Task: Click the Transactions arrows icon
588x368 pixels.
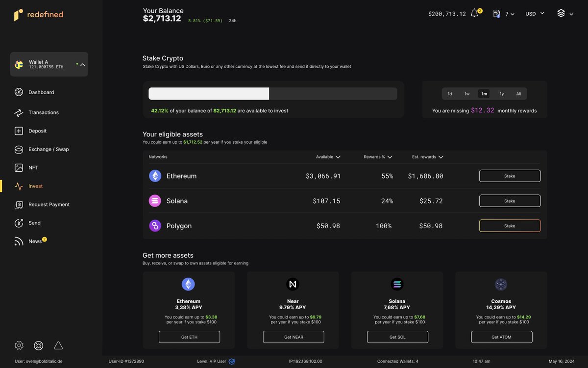Action: [19, 112]
